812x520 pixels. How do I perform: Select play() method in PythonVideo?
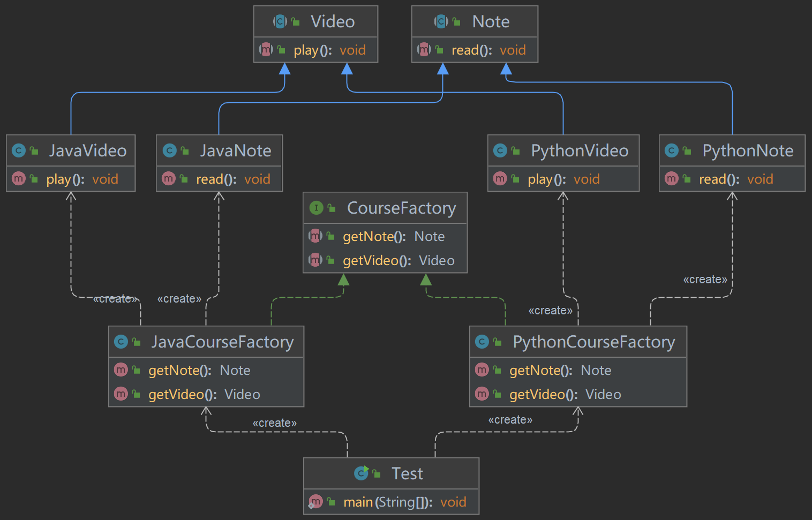563,179
